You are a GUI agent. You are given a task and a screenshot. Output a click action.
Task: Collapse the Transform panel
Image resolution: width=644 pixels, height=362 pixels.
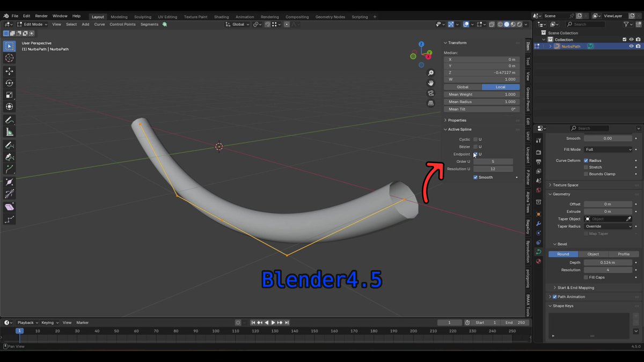pyautogui.click(x=457, y=43)
